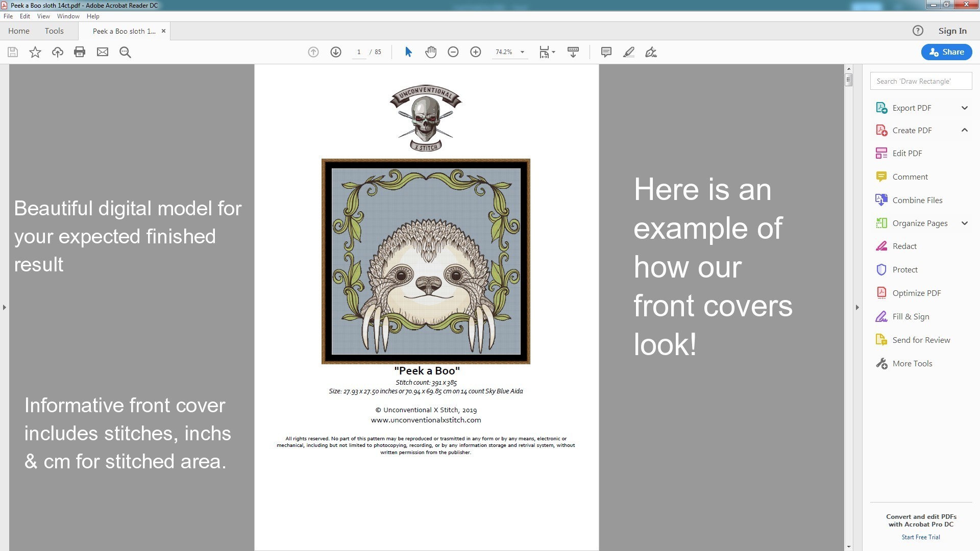Image resolution: width=980 pixels, height=551 pixels.
Task: Click the Start Free Trial link
Action: coord(921,537)
